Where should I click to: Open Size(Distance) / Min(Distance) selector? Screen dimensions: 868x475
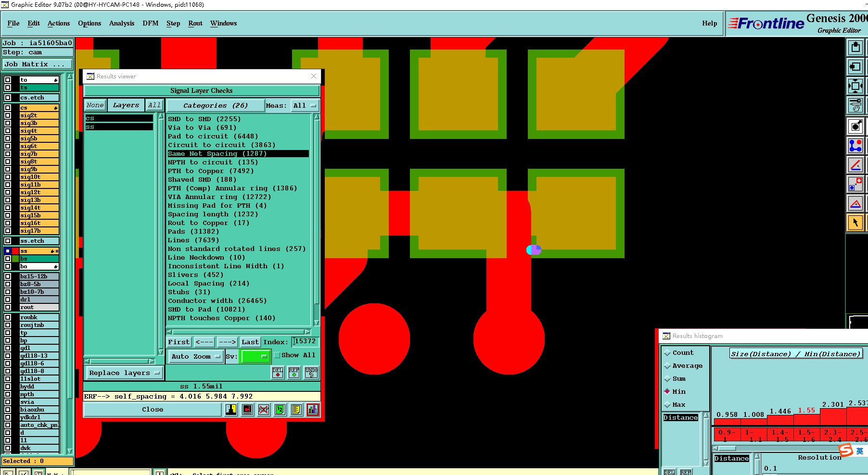(796, 354)
